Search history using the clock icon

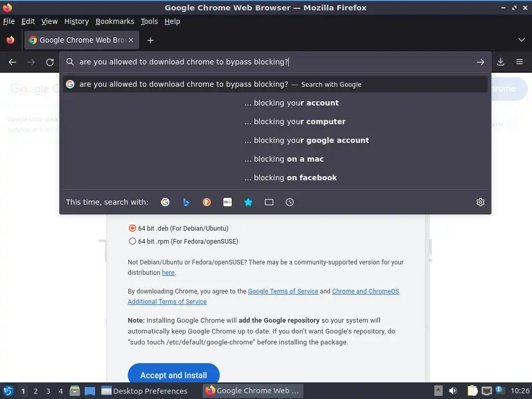[x=290, y=202]
